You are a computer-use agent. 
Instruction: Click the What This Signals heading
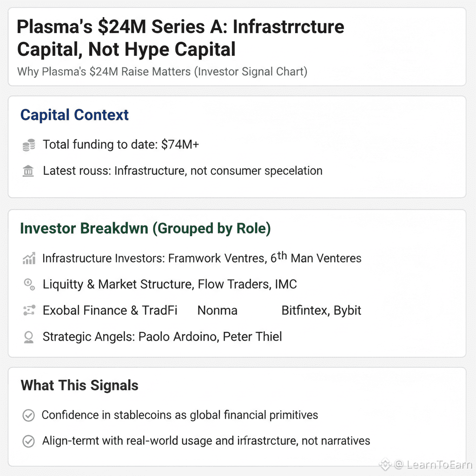point(79,385)
